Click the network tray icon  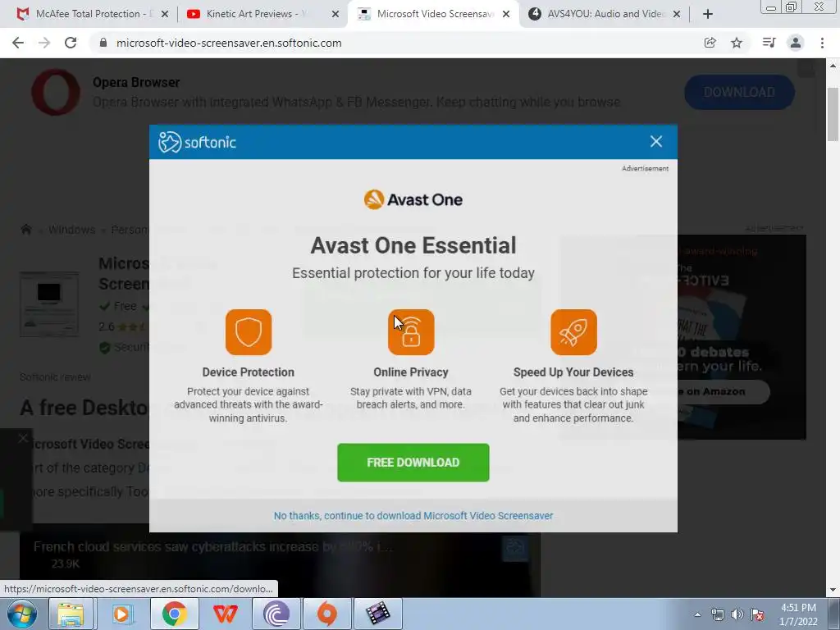click(x=717, y=614)
